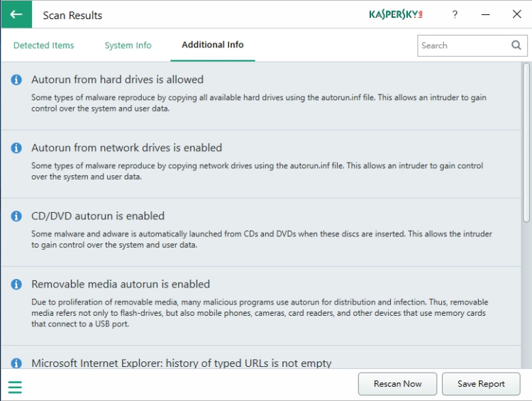Click the Rescan Now button
Viewport: 532px width, 401px height.
coord(397,384)
